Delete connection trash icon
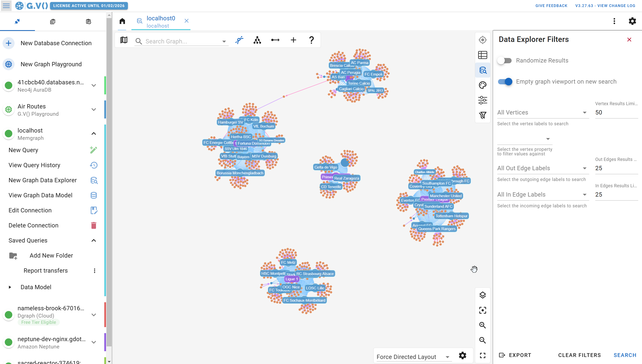The width and height of the screenshot is (642, 364). [94, 225]
